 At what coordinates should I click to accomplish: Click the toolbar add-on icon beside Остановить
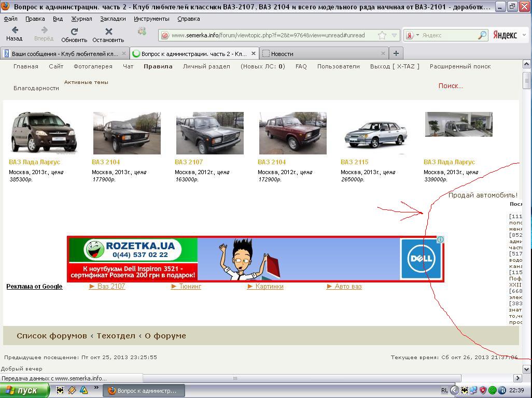[x=142, y=32]
